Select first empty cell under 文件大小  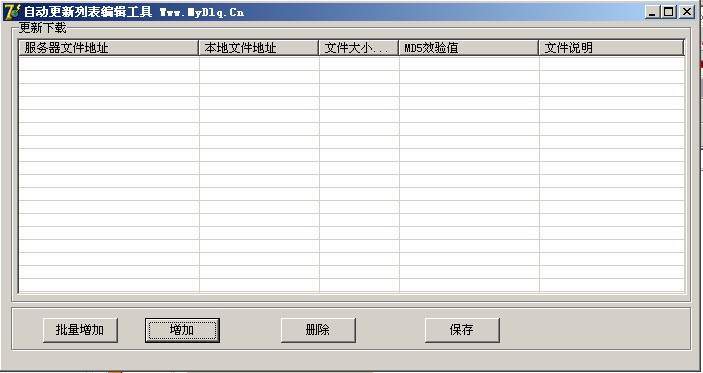click(359, 64)
